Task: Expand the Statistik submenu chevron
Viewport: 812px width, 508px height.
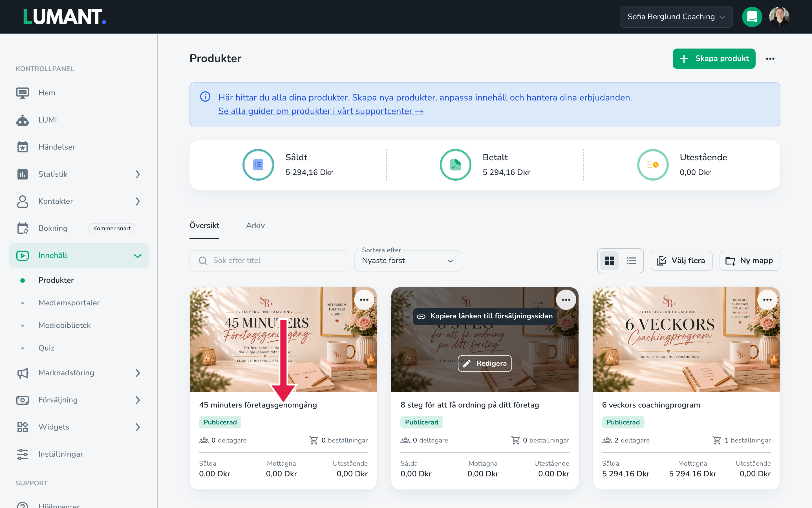Action: [x=138, y=174]
